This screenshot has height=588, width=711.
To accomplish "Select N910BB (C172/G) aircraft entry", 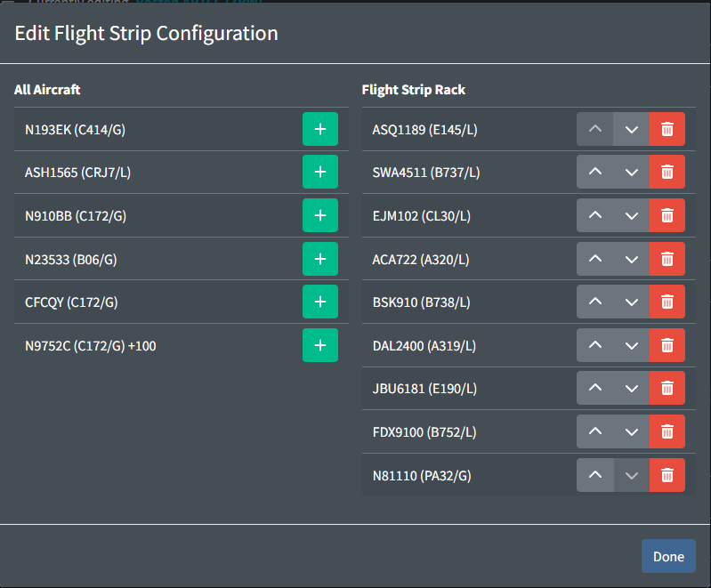I will [76, 216].
